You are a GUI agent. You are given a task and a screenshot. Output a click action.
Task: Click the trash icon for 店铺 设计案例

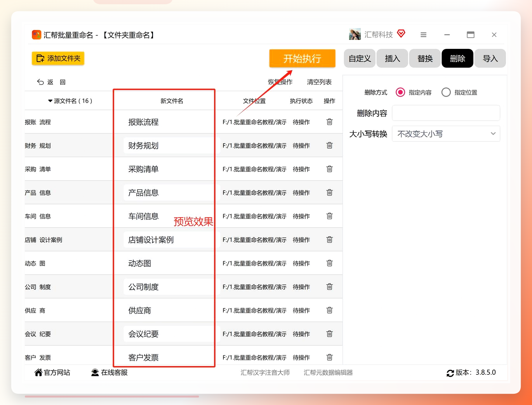pyautogui.click(x=329, y=240)
